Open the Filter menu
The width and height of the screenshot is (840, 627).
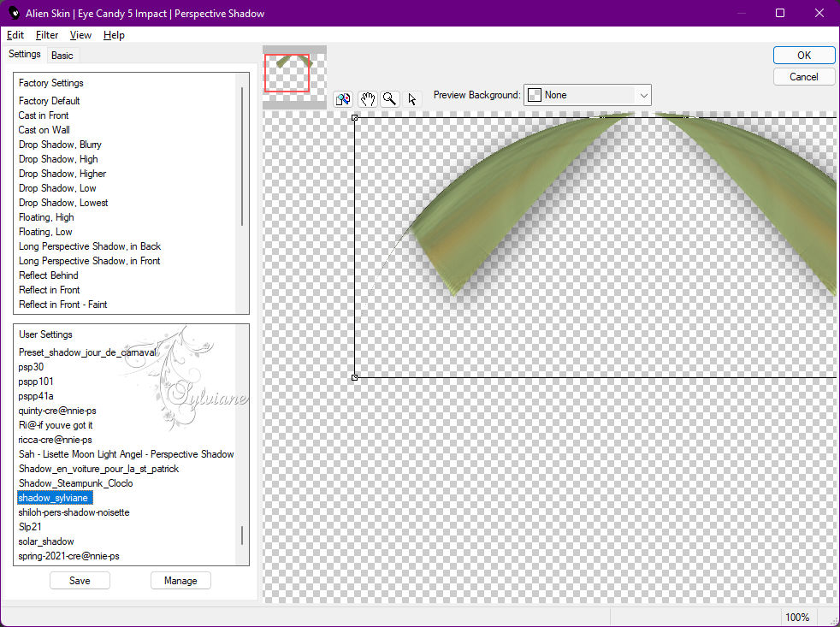(46, 35)
